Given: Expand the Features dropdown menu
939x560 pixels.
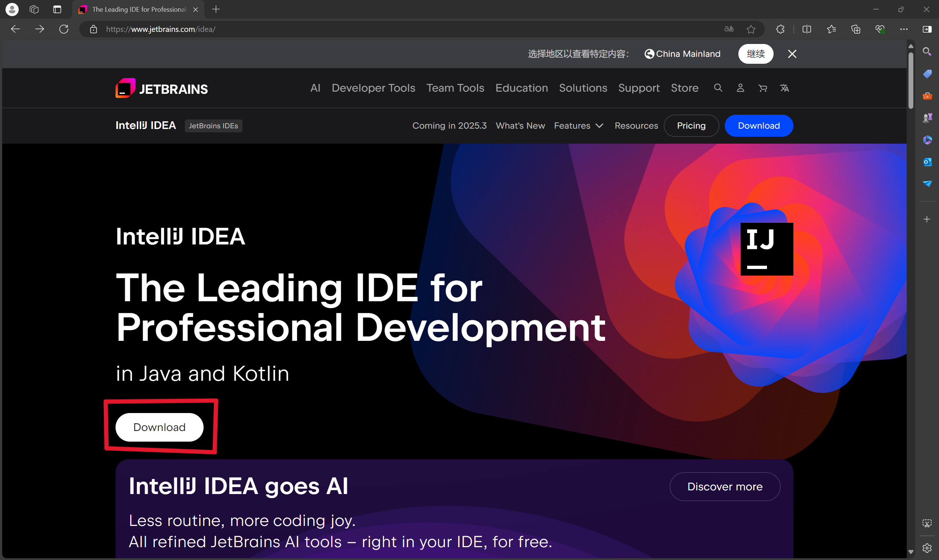Looking at the screenshot, I should click(x=578, y=126).
